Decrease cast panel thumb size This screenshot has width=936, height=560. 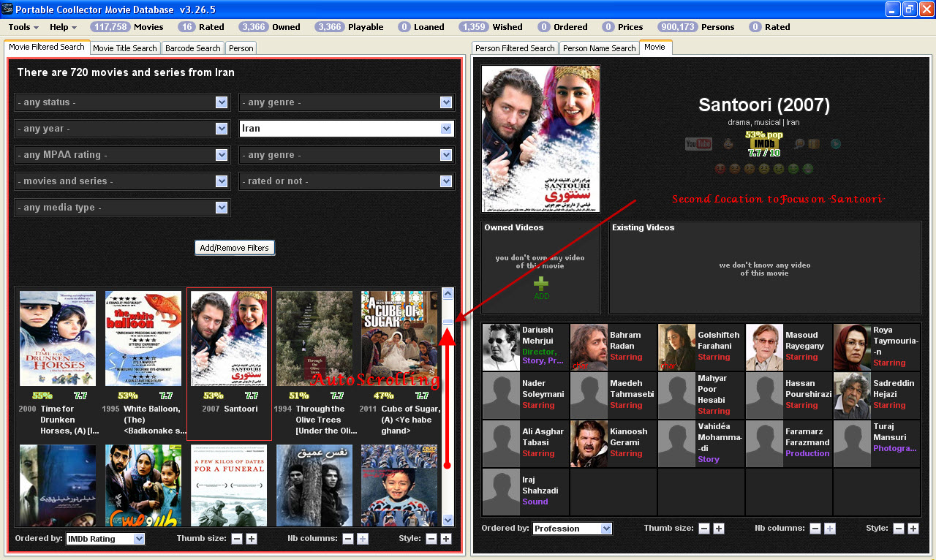click(704, 529)
